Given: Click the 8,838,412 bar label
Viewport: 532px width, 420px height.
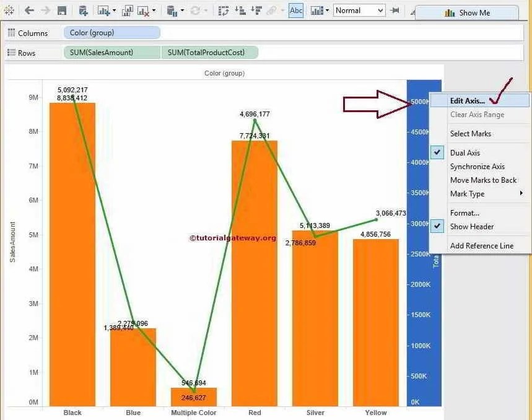Looking at the screenshot, I should pyautogui.click(x=72, y=98).
